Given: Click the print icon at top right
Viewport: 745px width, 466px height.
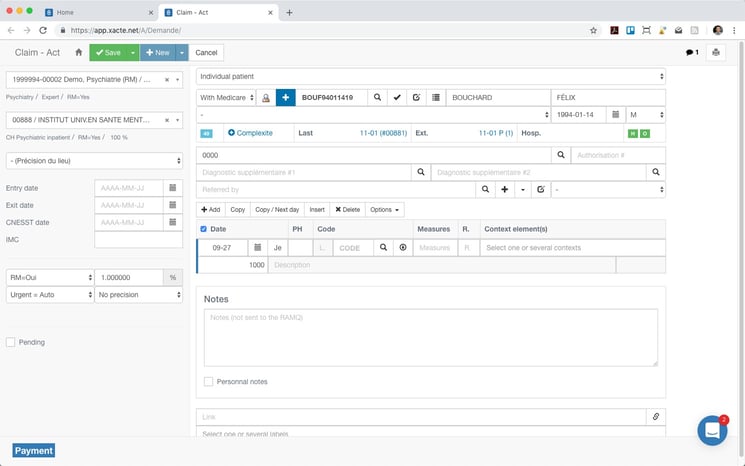Looking at the screenshot, I should click(716, 52).
